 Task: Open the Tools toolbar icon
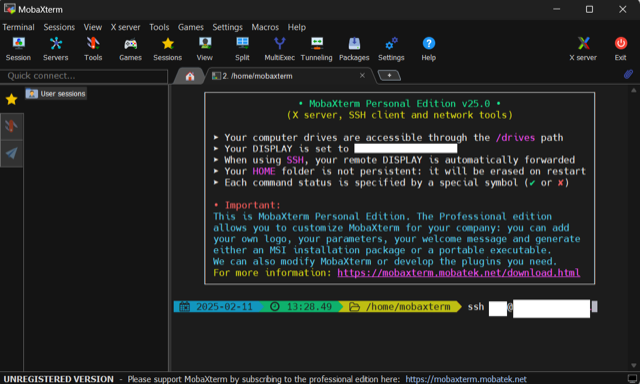tap(93, 49)
